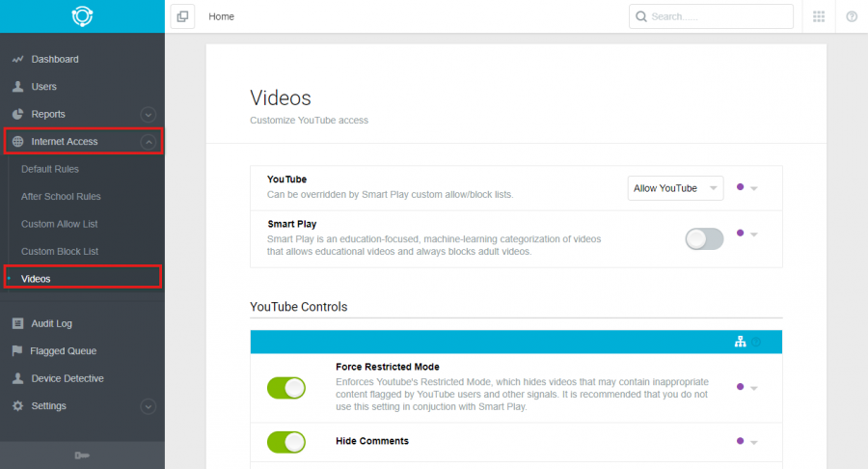
Task: Click the Hide Comments label
Action: 372,441
